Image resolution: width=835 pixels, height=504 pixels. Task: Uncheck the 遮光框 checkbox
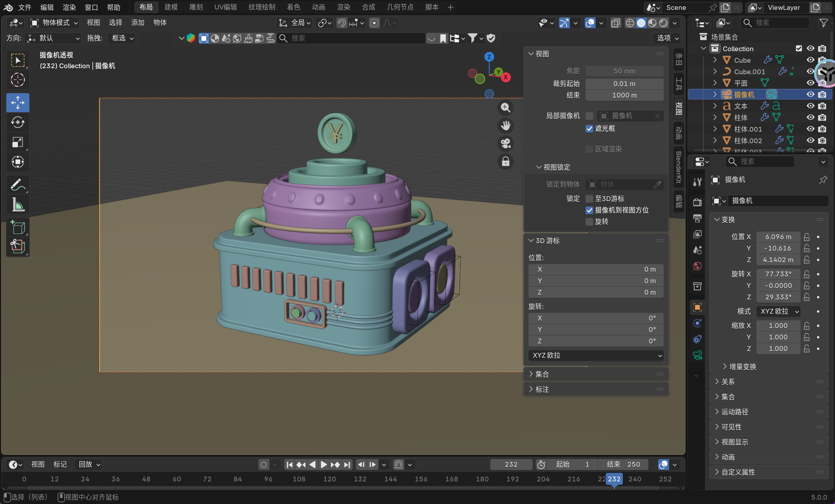click(x=590, y=128)
